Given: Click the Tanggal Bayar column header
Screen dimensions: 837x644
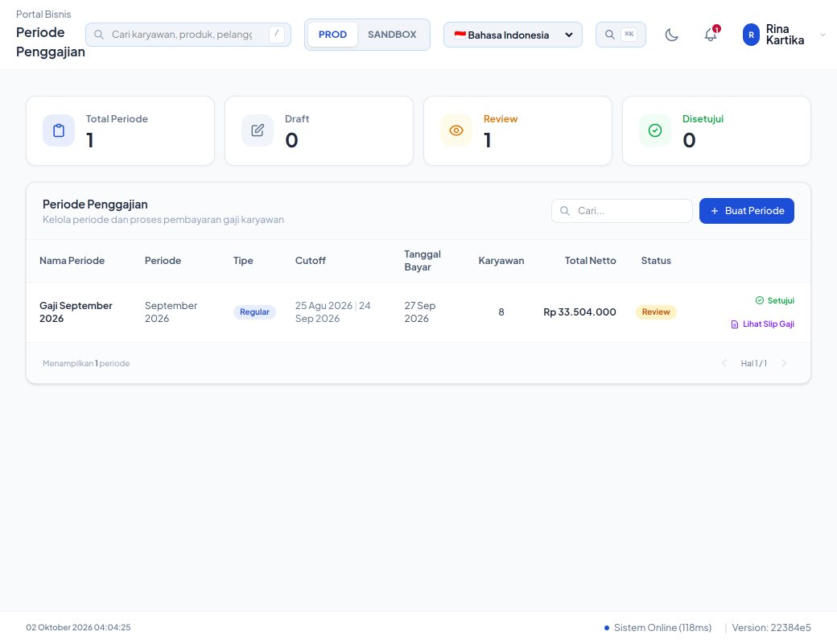Looking at the screenshot, I should pos(423,261).
